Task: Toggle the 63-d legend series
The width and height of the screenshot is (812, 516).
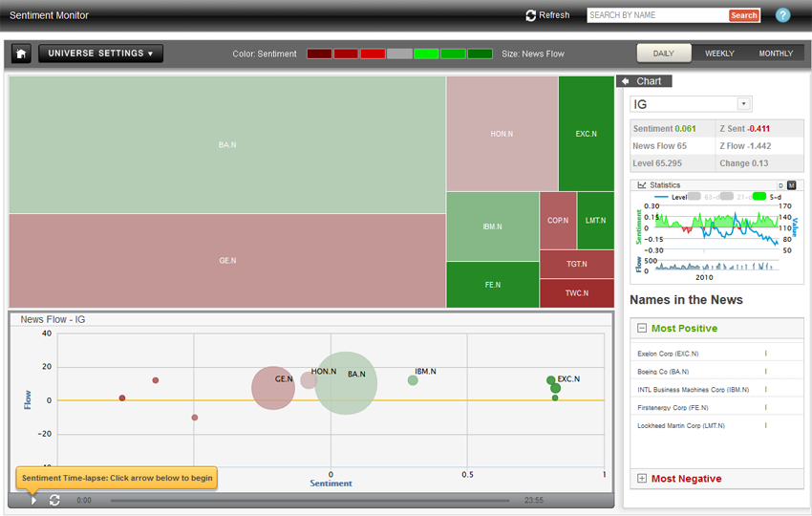Action: (706, 197)
